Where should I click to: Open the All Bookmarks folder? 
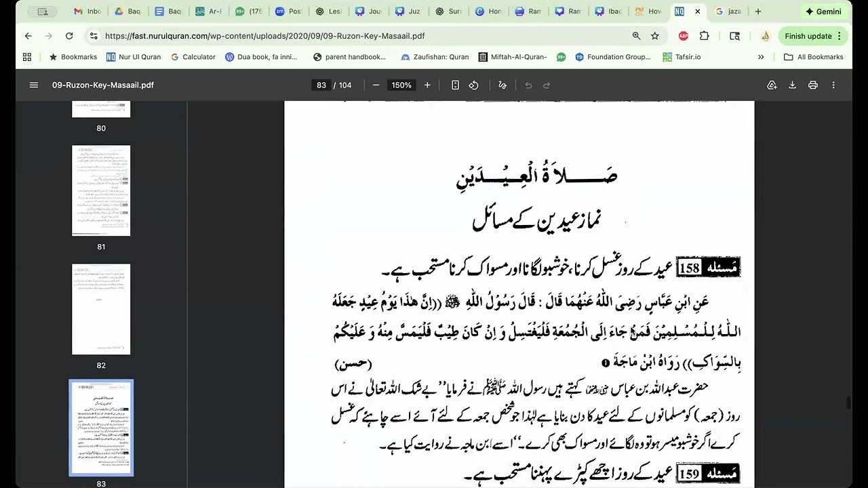[x=814, y=57]
